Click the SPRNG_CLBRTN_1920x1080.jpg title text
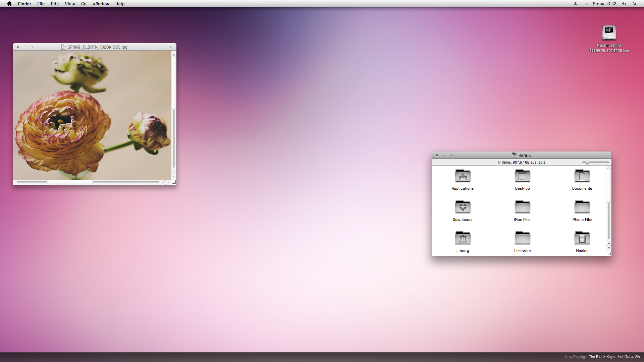 point(97,47)
